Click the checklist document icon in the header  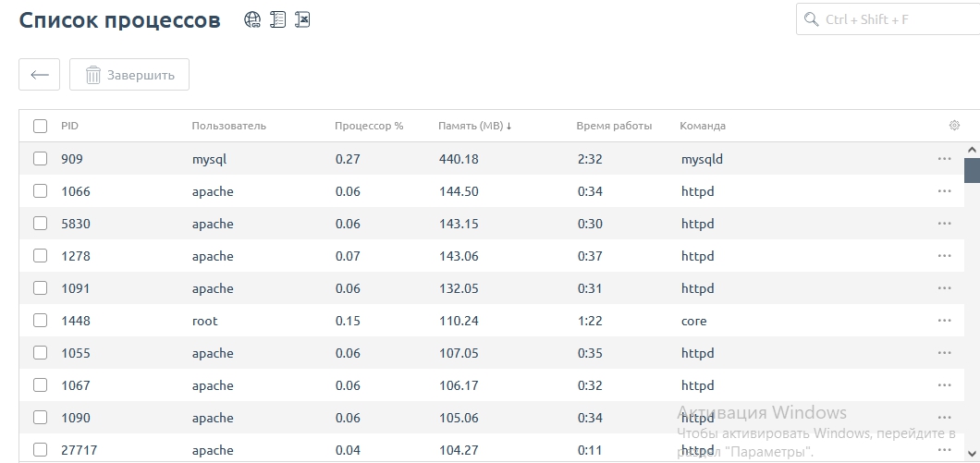(x=277, y=19)
